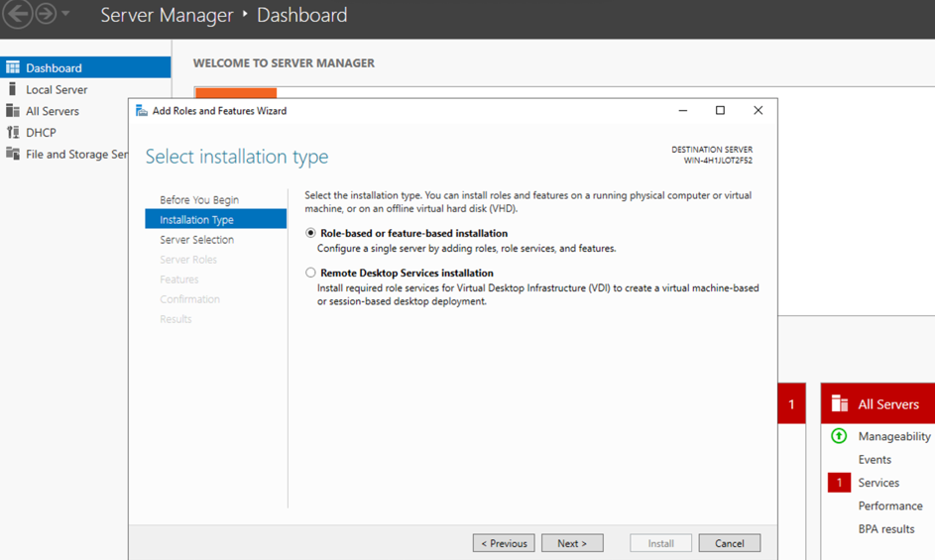Click the disabled Install button
Viewport: 935px width, 560px height.
pyautogui.click(x=660, y=543)
